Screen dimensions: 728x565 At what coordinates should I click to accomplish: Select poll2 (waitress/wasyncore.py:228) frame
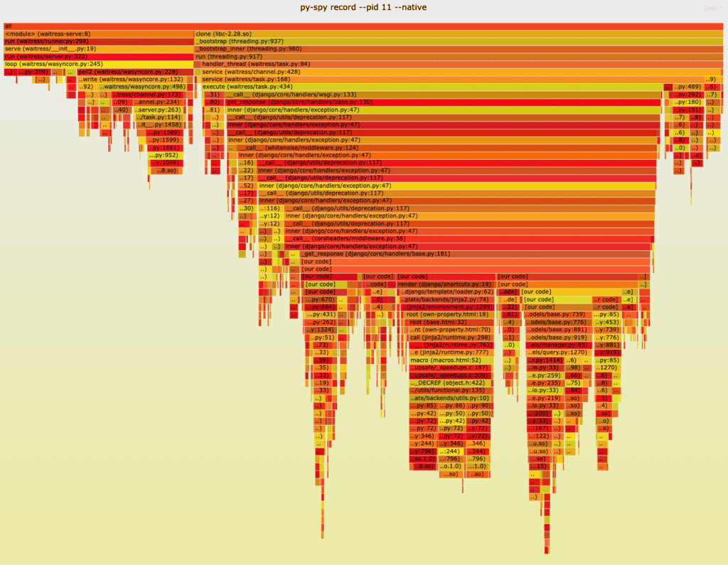pos(135,72)
